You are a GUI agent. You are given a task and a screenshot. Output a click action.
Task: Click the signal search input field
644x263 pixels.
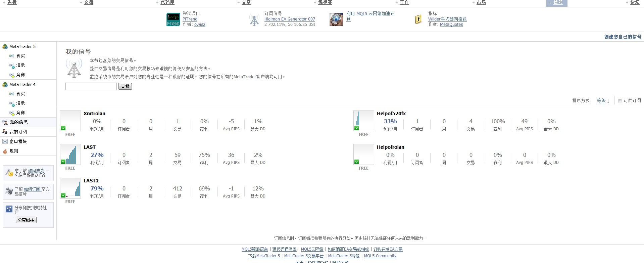point(91,86)
